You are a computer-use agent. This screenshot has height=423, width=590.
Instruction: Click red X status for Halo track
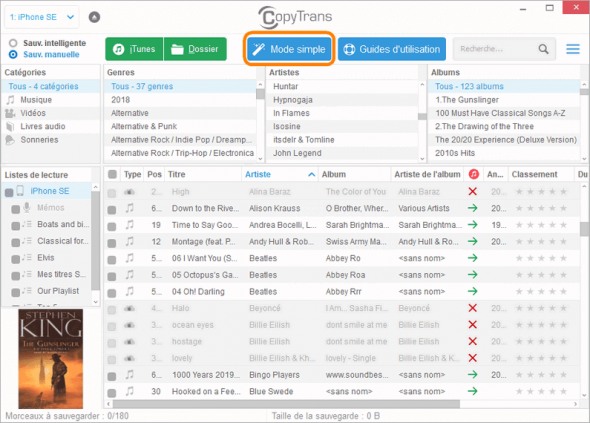[x=473, y=308]
